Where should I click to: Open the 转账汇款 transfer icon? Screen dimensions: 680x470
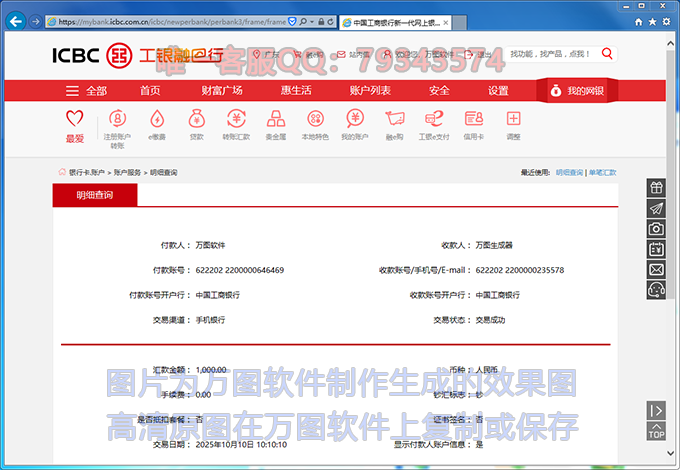(236, 123)
